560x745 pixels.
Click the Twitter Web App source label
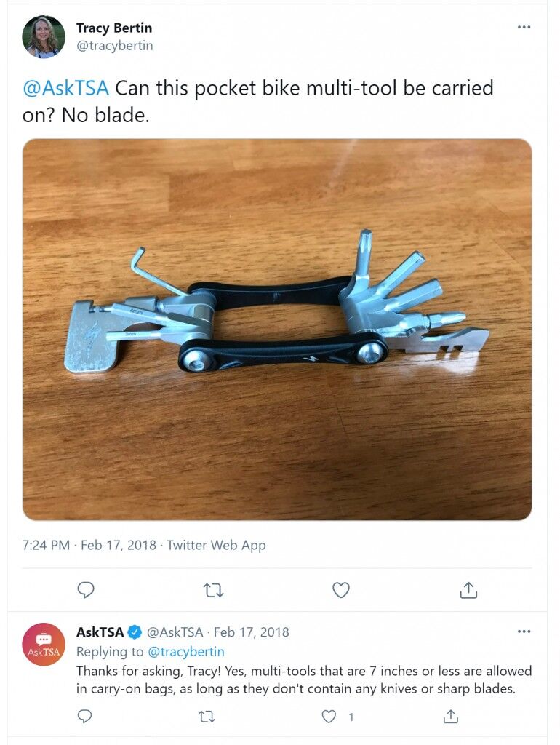(216, 546)
